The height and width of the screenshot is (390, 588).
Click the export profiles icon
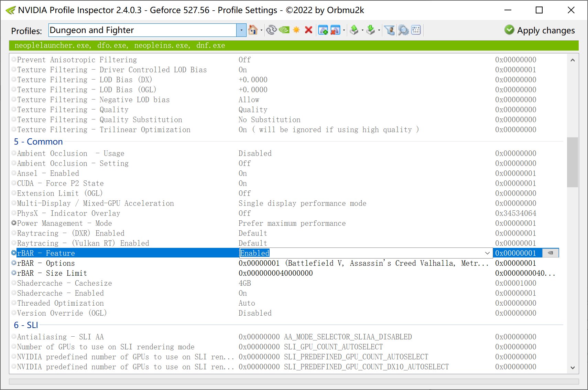[354, 30]
